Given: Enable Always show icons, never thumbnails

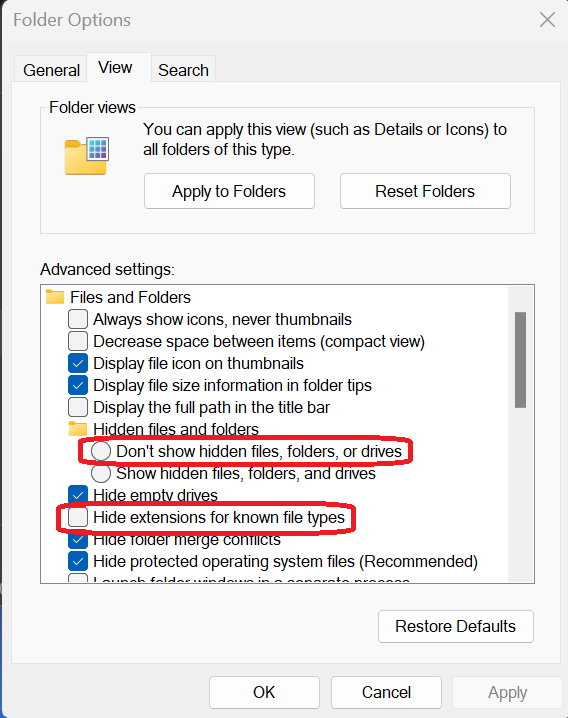Looking at the screenshot, I should [78, 319].
